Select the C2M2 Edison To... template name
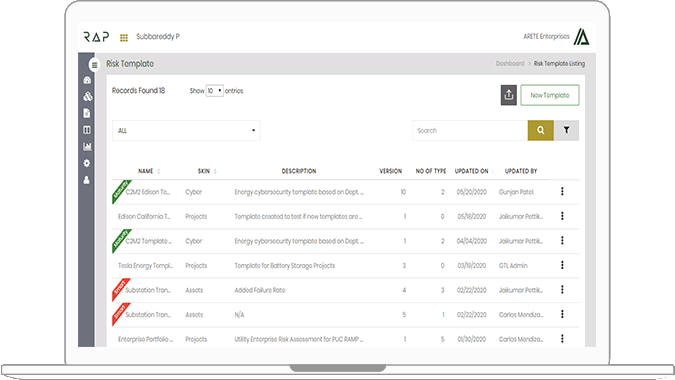This screenshot has height=380, width=675. pos(147,192)
